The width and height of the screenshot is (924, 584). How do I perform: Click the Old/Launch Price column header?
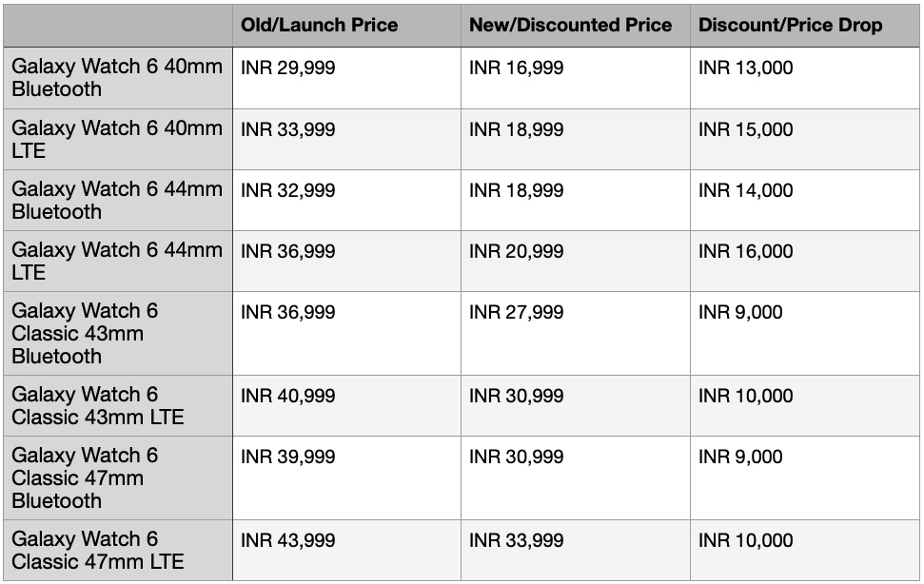coord(319,25)
